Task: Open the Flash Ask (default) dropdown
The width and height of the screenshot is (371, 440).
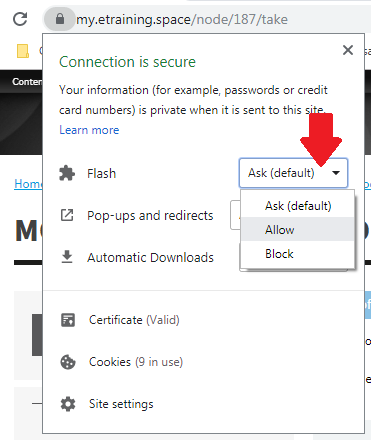Action: [x=293, y=173]
